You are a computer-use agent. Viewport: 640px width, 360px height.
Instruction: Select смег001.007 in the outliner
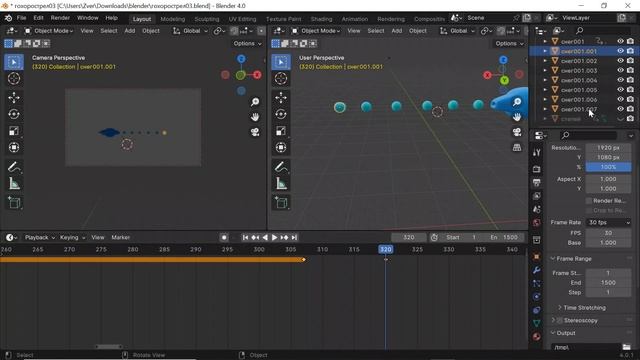pyautogui.click(x=578, y=109)
